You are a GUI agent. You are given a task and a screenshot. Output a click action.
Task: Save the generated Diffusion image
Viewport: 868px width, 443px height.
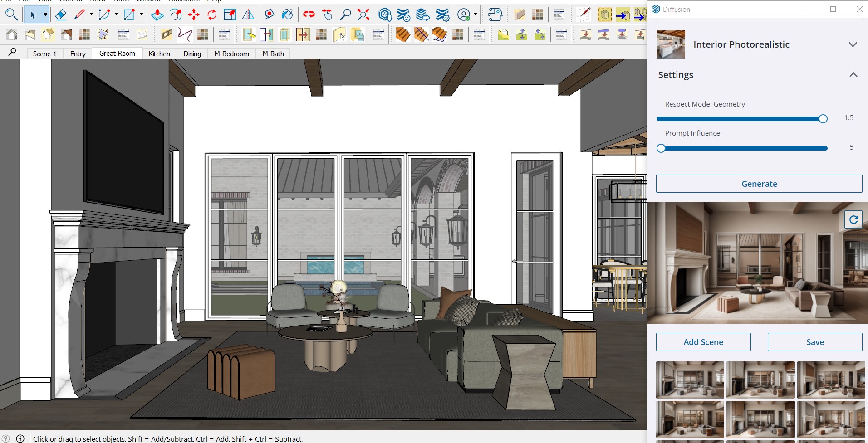(815, 342)
